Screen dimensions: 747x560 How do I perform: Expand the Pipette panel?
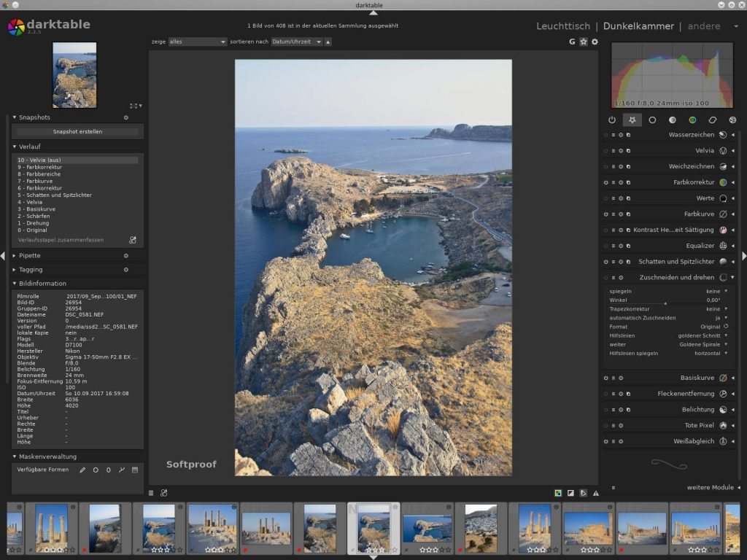pyautogui.click(x=30, y=256)
